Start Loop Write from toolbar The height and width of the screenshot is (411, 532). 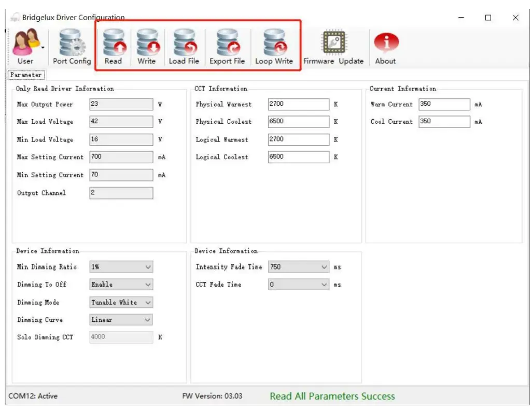(x=274, y=47)
